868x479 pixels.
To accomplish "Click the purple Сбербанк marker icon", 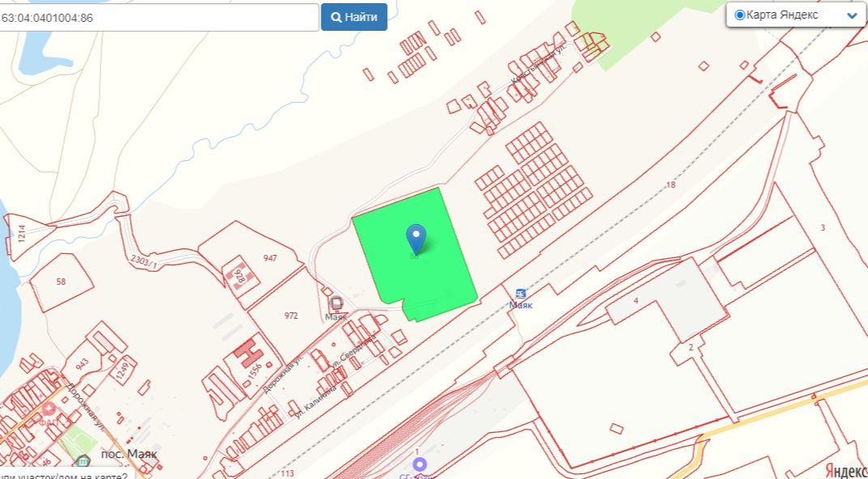I will (x=420, y=464).
